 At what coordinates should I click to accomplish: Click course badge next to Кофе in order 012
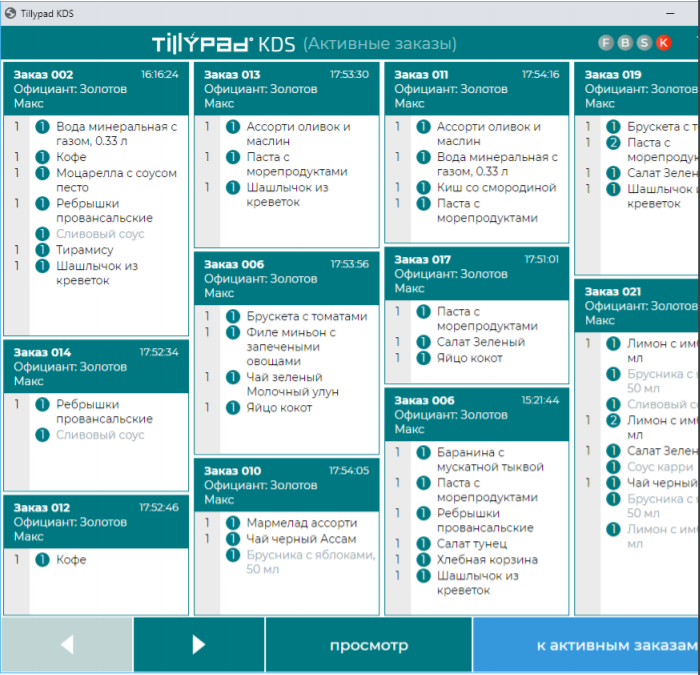click(x=42, y=559)
